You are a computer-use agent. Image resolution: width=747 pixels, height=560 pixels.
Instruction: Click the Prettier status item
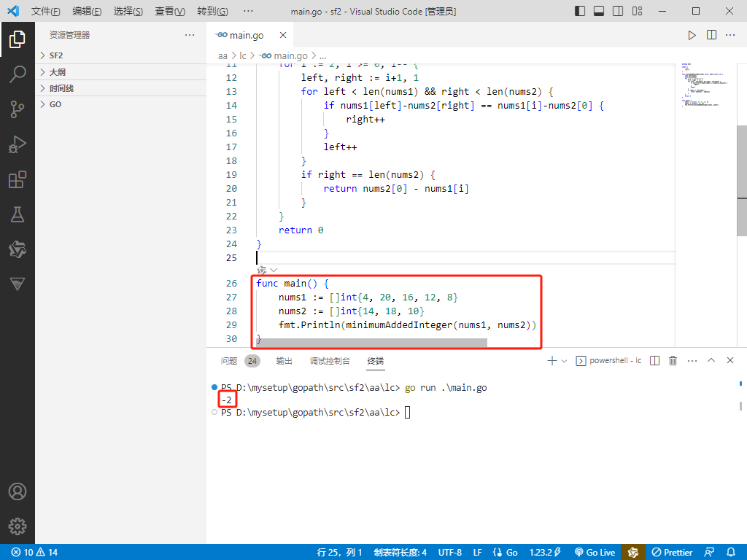click(x=672, y=553)
